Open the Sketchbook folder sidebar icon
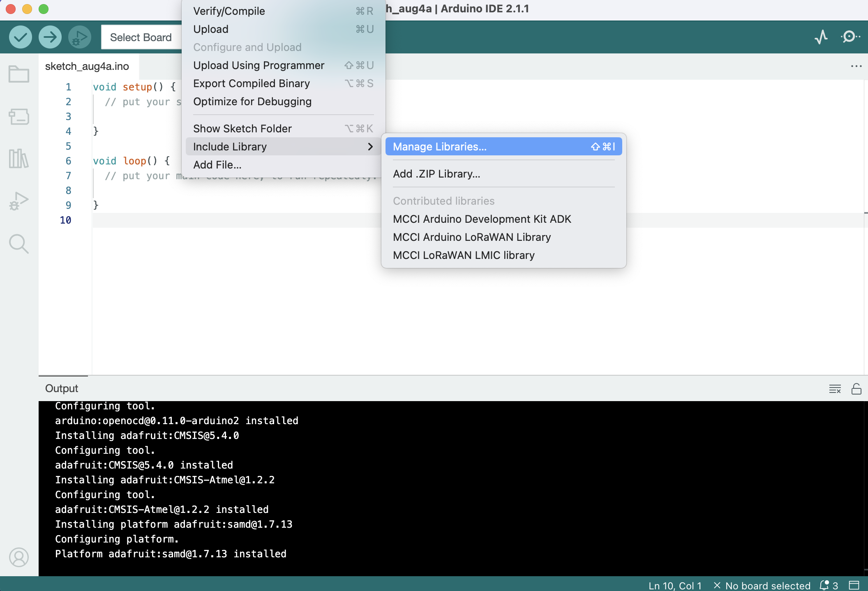Screen dimensions: 868x591 [x=19, y=74]
